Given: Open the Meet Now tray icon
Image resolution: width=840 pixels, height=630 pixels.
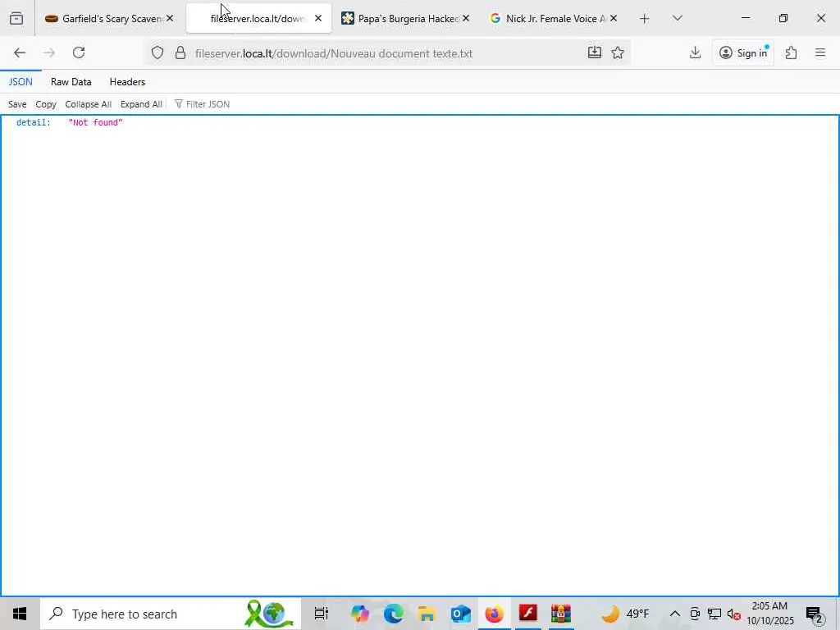Looking at the screenshot, I should [695, 614].
